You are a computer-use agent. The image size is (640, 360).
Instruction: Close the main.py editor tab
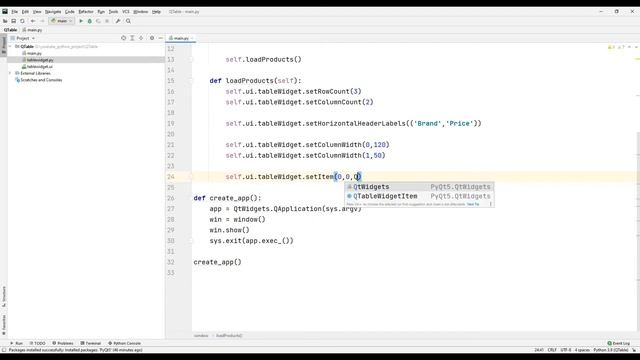point(192,38)
